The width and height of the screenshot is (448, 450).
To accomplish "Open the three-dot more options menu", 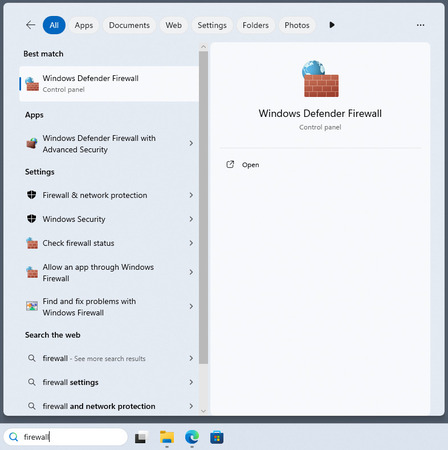I will tap(420, 25).
